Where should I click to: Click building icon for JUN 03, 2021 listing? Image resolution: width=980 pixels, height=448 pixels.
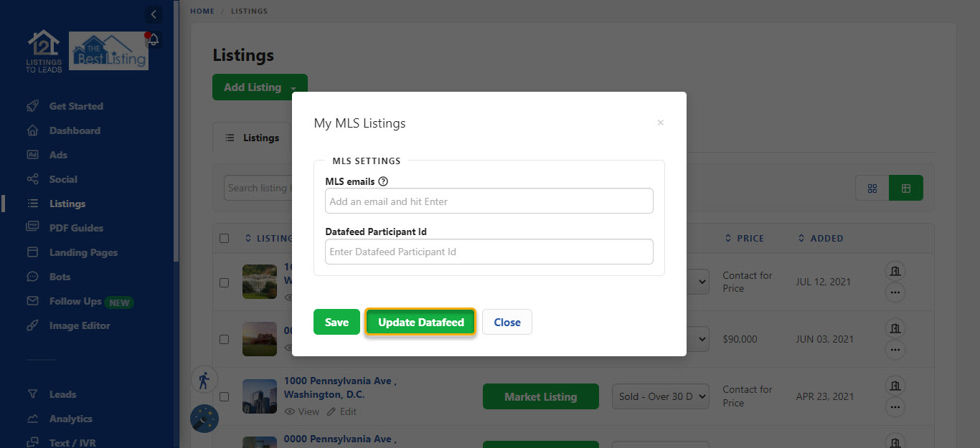click(895, 328)
